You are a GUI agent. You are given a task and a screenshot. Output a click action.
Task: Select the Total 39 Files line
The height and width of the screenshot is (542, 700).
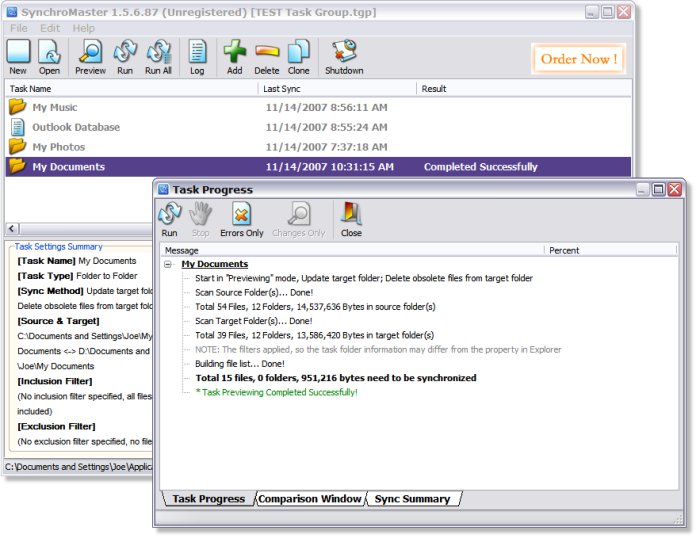[x=314, y=335]
